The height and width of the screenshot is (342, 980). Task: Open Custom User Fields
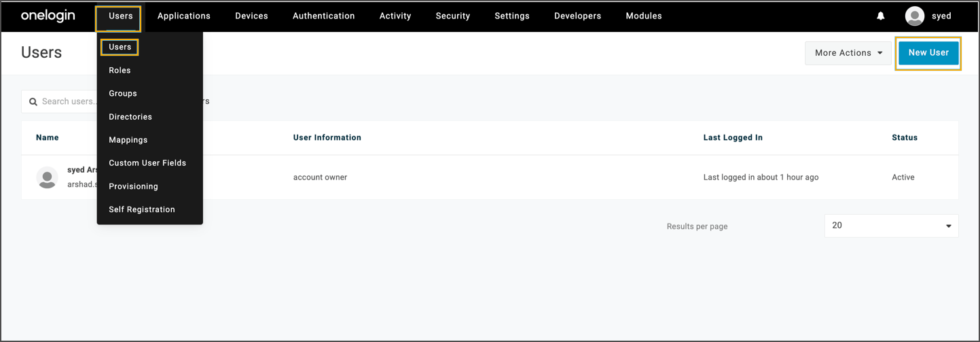[147, 163]
